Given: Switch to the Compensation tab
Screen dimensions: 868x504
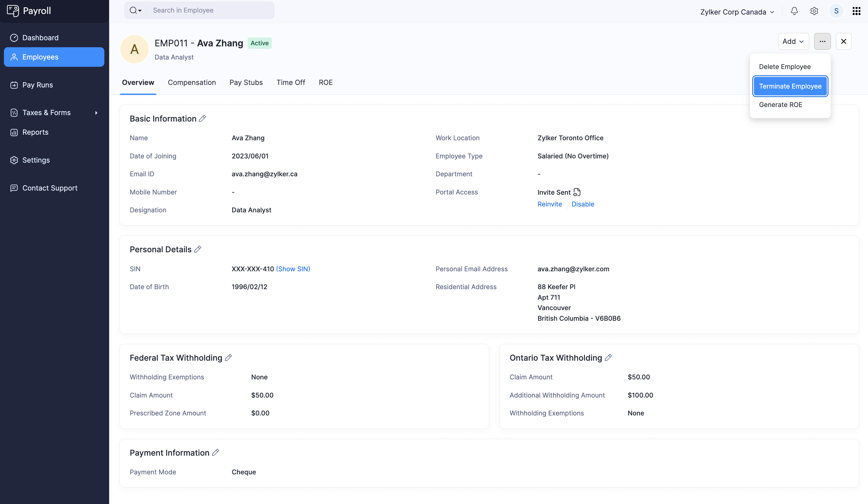Looking at the screenshot, I should (192, 82).
